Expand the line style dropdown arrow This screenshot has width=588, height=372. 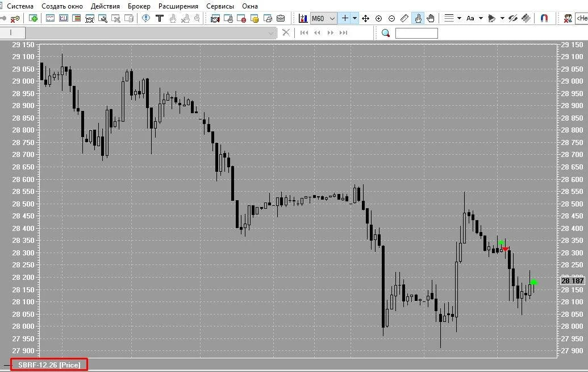(459, 18)
